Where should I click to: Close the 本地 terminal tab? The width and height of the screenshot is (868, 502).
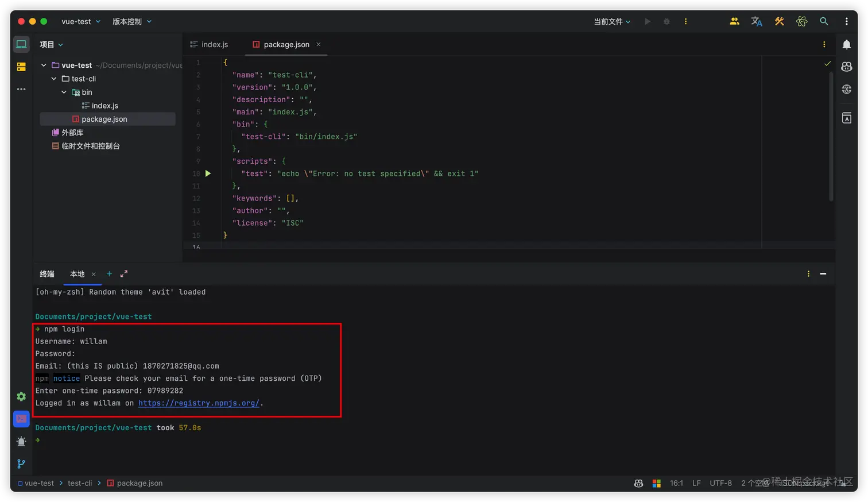click(94, 274)
